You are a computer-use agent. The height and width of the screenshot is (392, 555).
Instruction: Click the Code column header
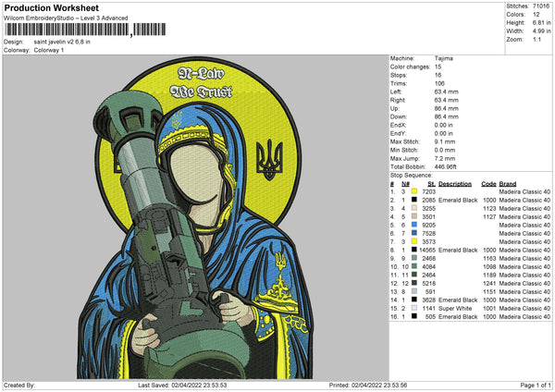tap(488, 184)
